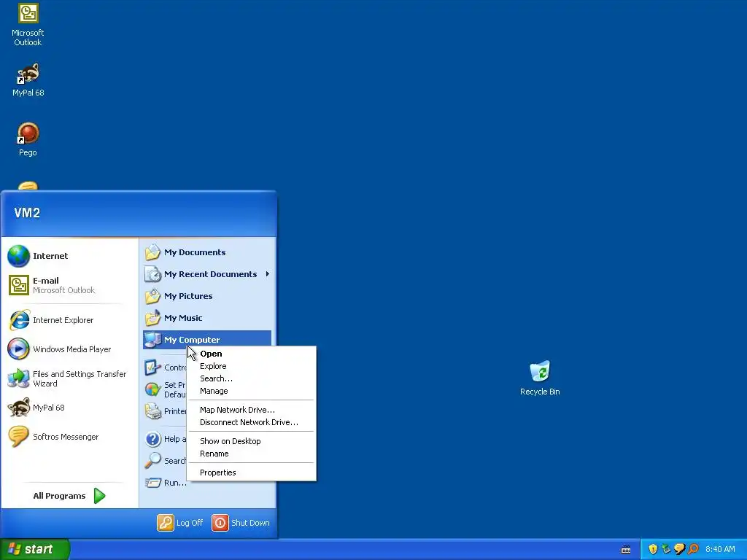
Task: Click My Computer item in Start menu
Action: pos(207,340)
